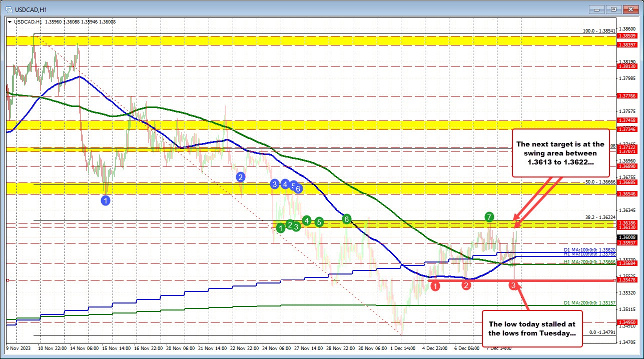
Task: Click the 'low today stalled' annotation box
Action: pos(532,329)
